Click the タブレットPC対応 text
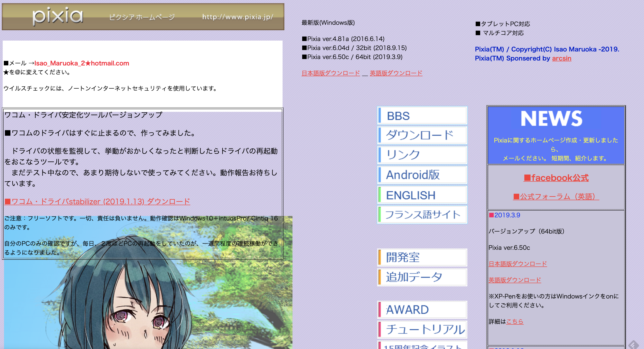Viewport: 644px width, 349px height. pos(503,24)
